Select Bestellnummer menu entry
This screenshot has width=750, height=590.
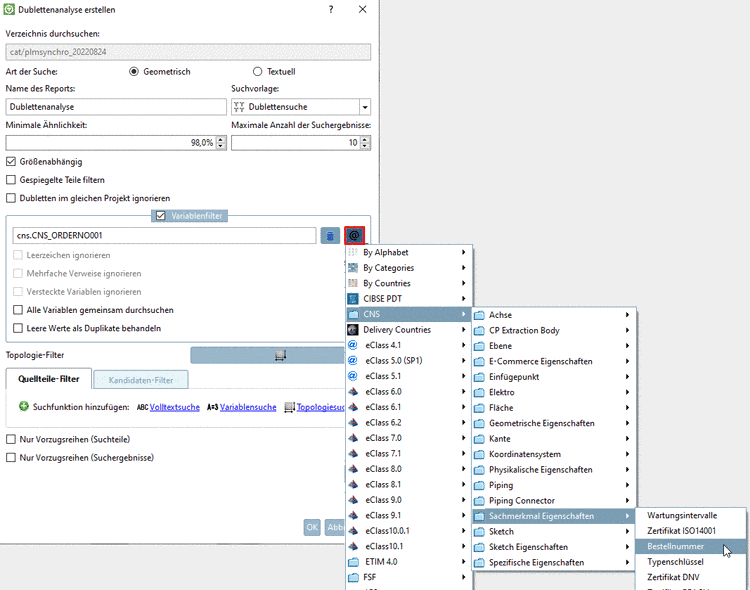(x=691, y=546)
